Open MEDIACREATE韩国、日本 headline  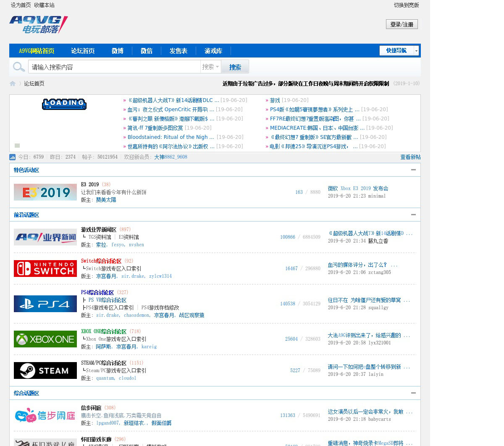click(317, 128)
